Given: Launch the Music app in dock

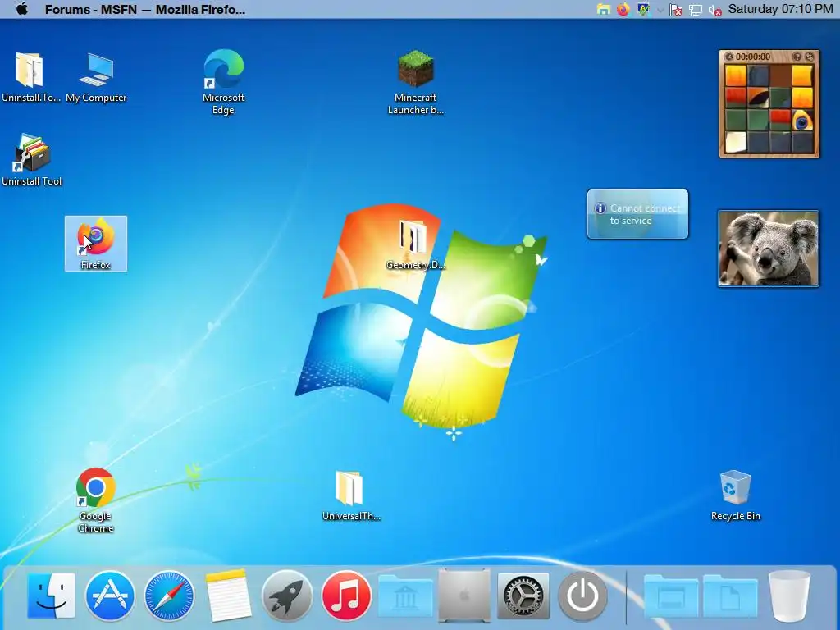Looking at the screenshot, I should pyautogui.click(x=346, y=596).
